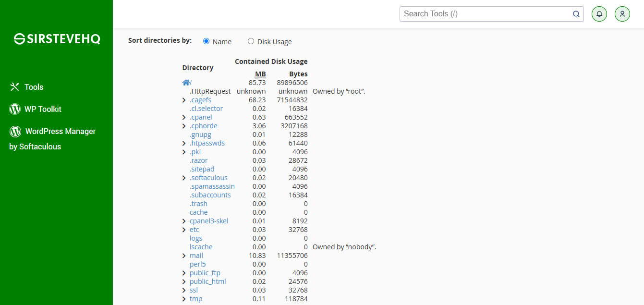Screen dimensions: 644x305
Task: Focus the Search Tools input field
Action: 487,14
